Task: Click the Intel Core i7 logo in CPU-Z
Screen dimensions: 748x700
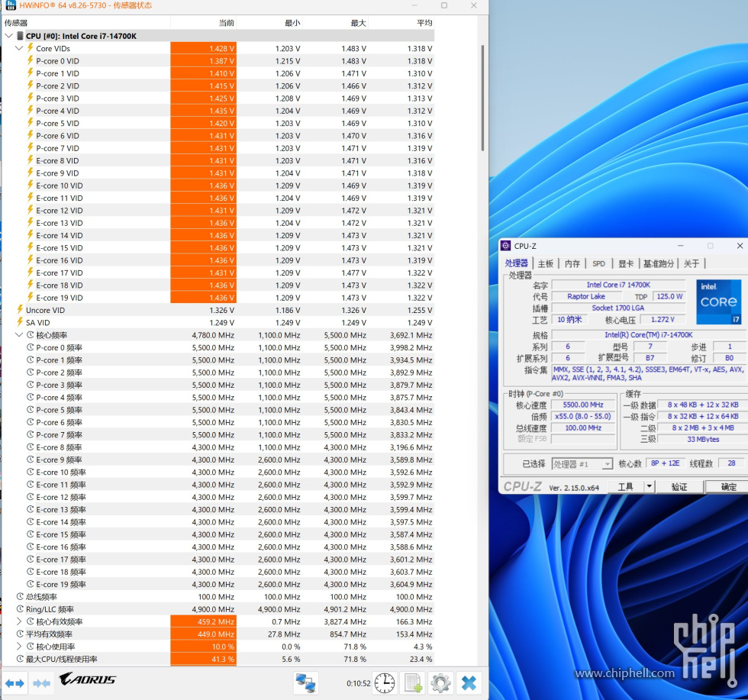Action: tap(718, 302)
